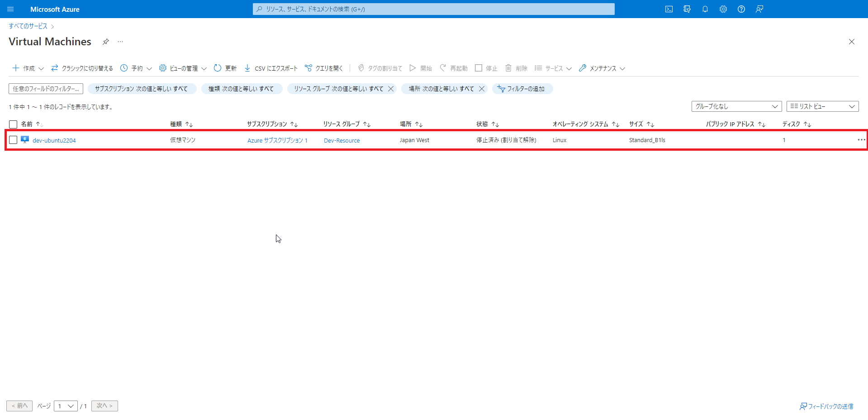Sort by 場所 column
868x420 pixels.
411,124
